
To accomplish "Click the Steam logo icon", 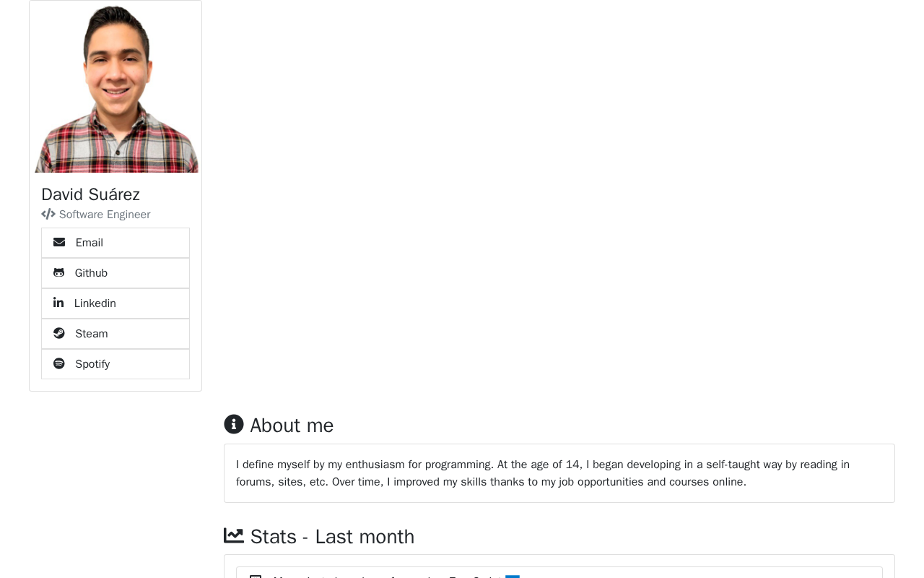I will tap(59, 334).
